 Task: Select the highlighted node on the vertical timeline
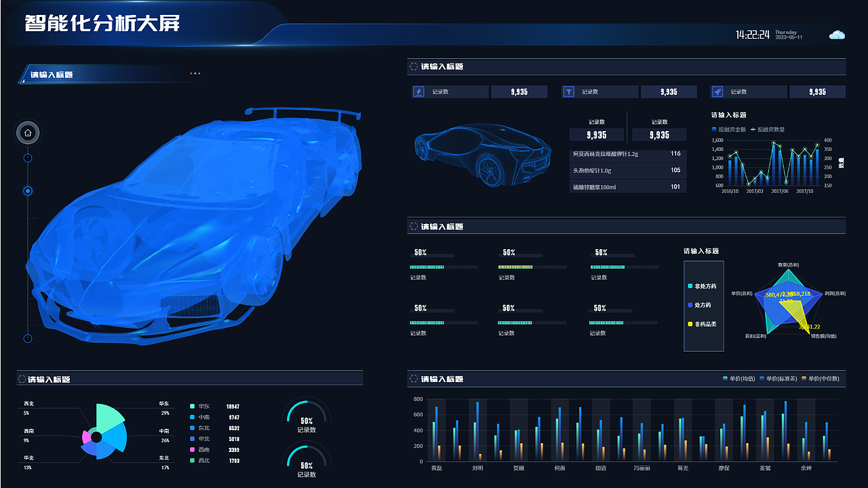[x=28, y=191]
